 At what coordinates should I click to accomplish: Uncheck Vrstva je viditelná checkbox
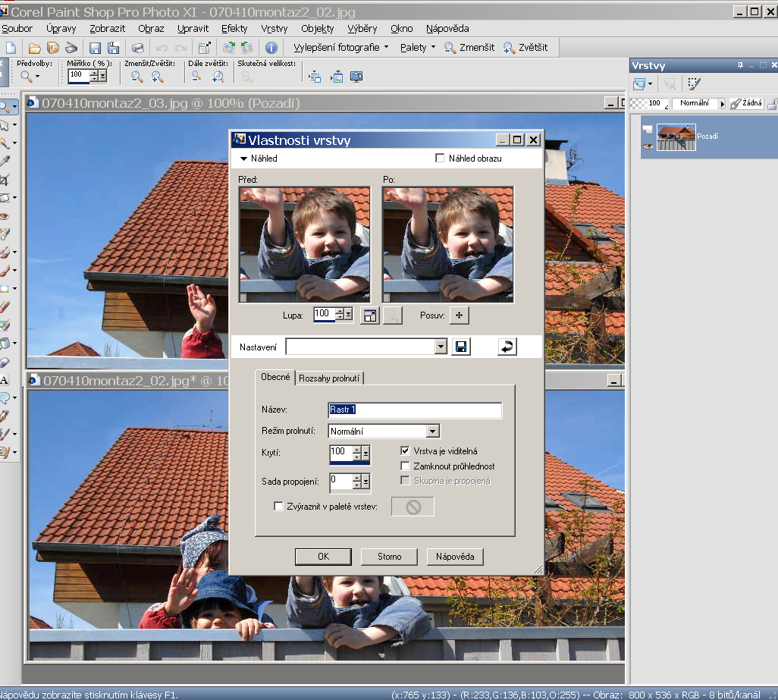click(x=405, y=450)
